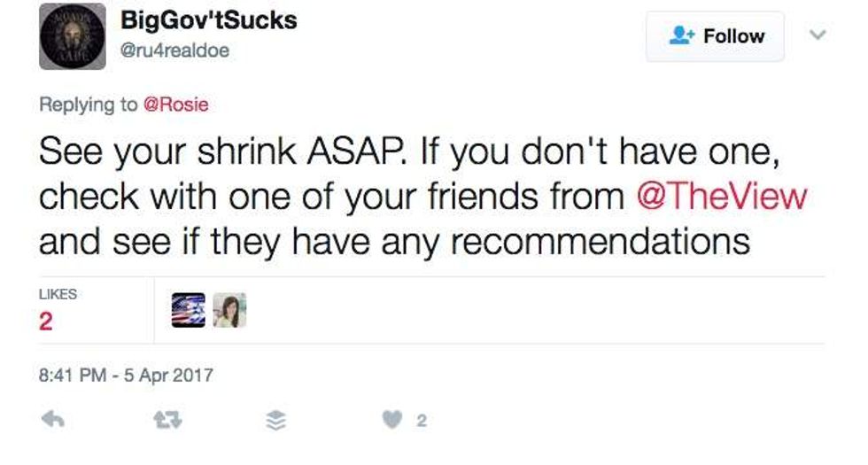Image resolution: width=868 pixels, height=465 pixels.
Task: Click the LIKES label to view likers
Action: click(58, 294)
